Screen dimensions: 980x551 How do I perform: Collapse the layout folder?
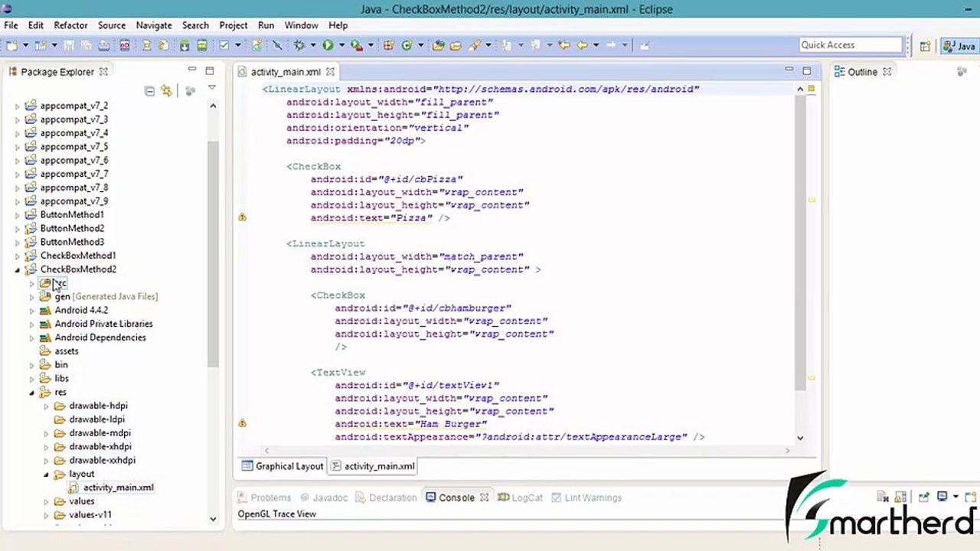[x=46, y=474]
